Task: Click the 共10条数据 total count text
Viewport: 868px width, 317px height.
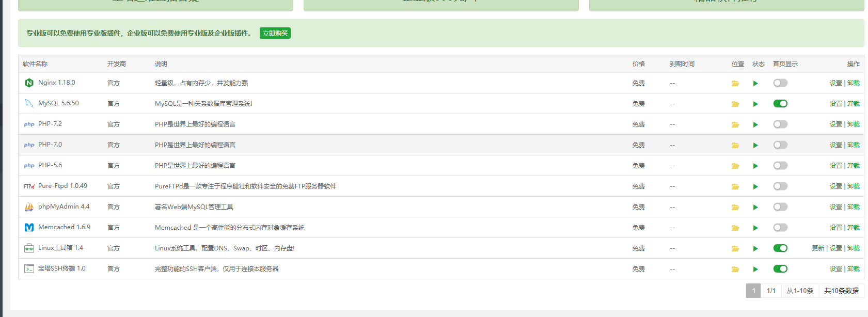Action: [x=842, y=291]
